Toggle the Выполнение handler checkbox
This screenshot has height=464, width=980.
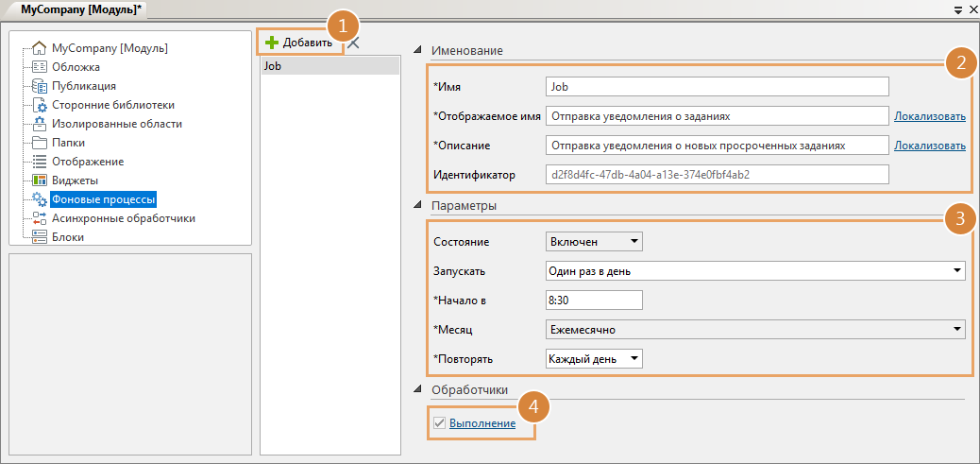[438, 423]
